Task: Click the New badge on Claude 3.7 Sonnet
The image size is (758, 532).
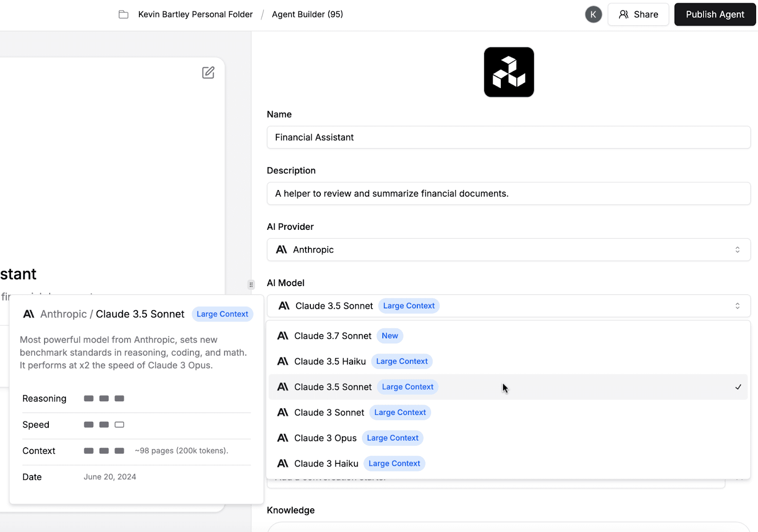Action: pyautogui.click(x=390, y=336)
